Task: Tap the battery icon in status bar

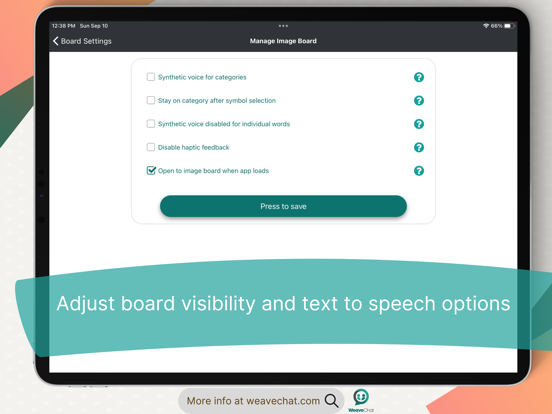Action: (x=509, y=26)
